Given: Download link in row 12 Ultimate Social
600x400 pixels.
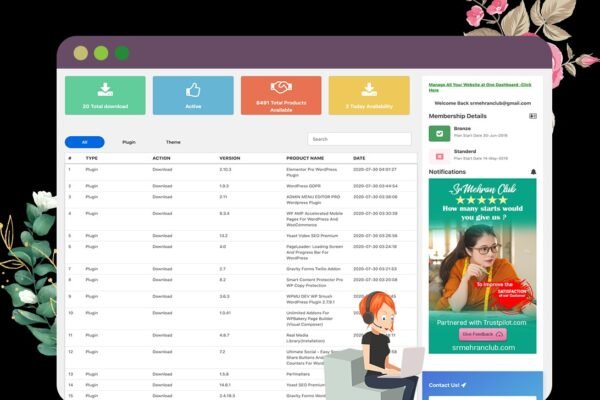Looking at the screenshot, I should pos(162,352).
